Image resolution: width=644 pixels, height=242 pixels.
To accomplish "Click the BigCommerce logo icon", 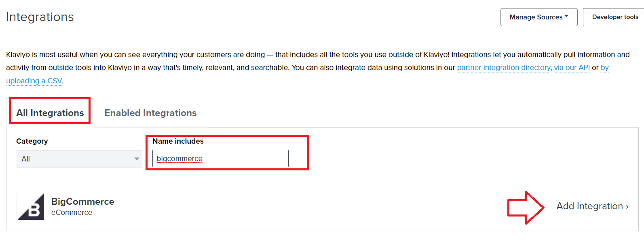I will pos(30,206).
